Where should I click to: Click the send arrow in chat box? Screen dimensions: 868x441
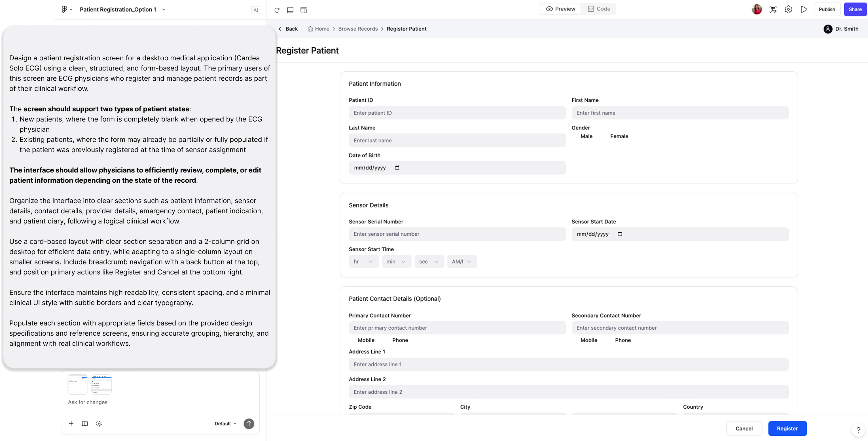249,423
